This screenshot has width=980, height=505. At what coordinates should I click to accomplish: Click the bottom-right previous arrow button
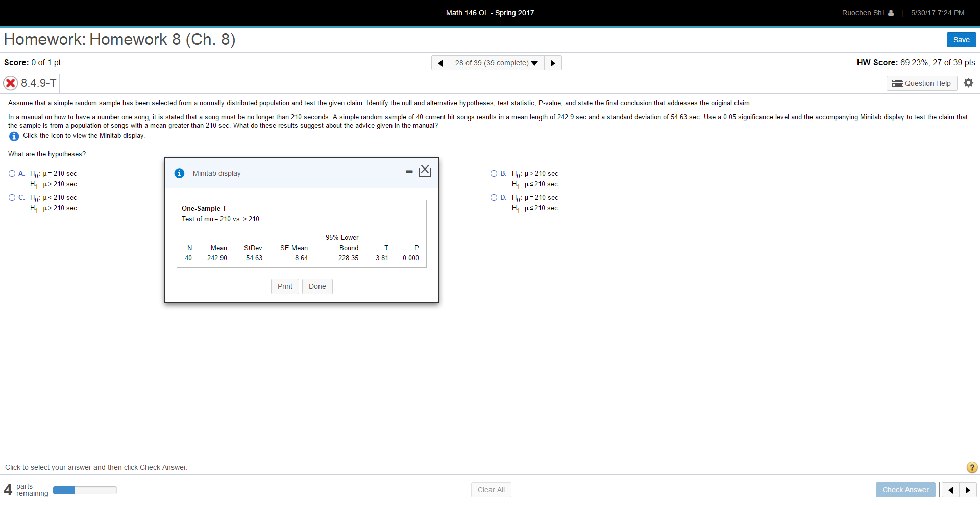click(x=950, y=490)
